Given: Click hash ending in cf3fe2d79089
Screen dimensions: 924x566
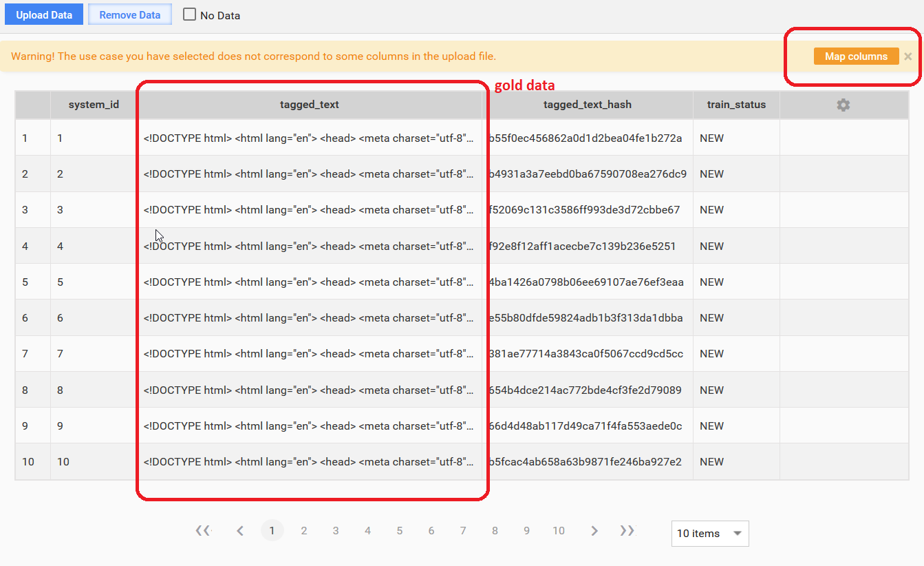Looking at the screenshot, I should pos(585,390).
